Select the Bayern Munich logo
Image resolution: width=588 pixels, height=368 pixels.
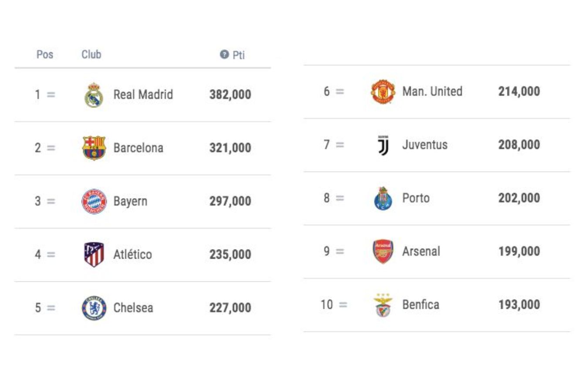(x=94, y=201)
